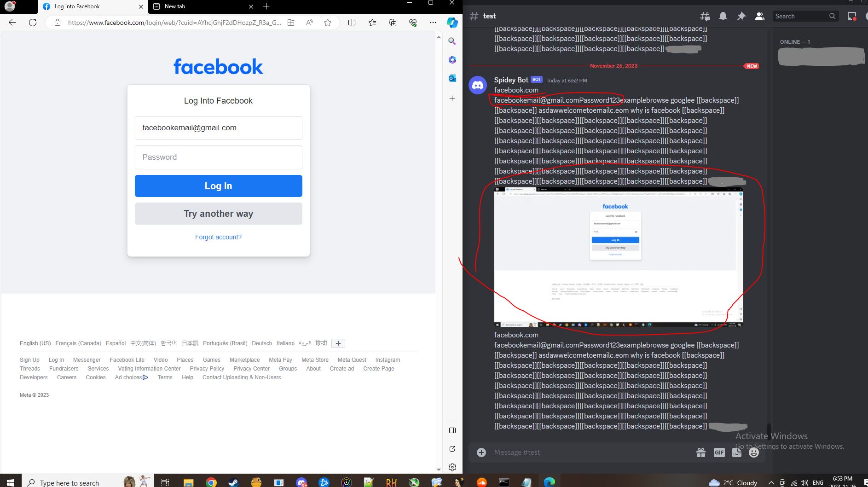The image size is (868, 487).
Task: Open Edge favorites list icon
Action: pyautogui.click(x=372, y=22)
